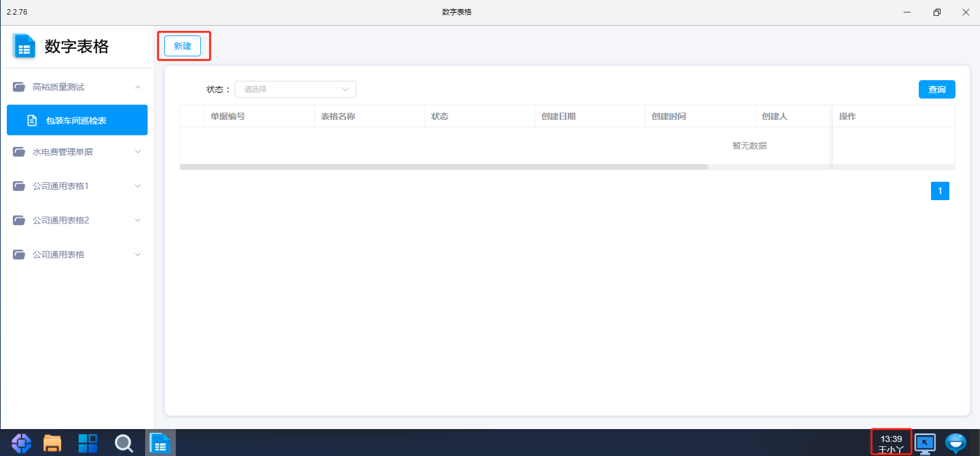Viewport: 980px width, 456px height.
Task: Click the 公司通用表格2 folder icon
Action: pos(19,220)
